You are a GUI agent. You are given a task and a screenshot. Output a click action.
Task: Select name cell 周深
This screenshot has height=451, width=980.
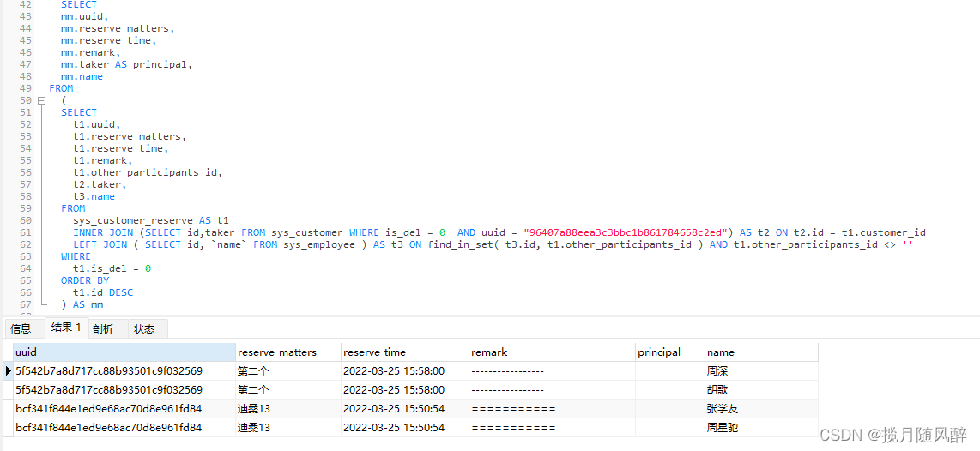[x=760, y=371]
